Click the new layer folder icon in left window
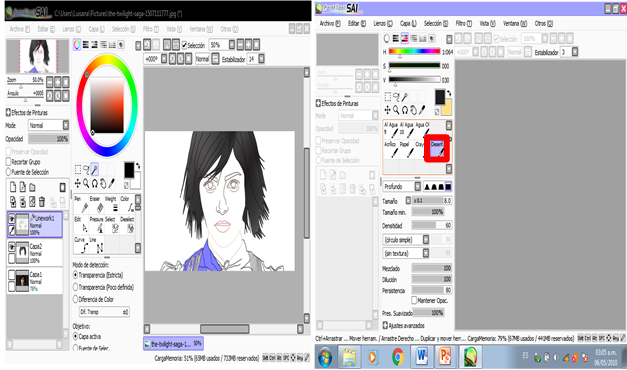The width and height of the screenshot is (627, 370). [32, 187]
